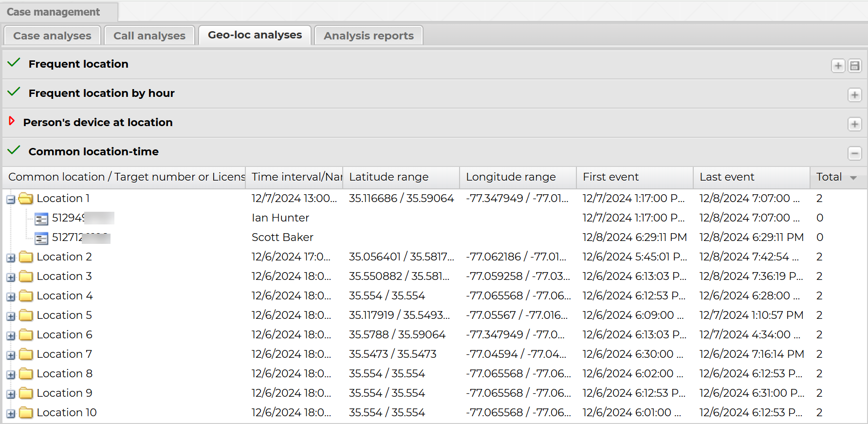
Task: Expand Person's device at location section
Action: pos(854,124)
